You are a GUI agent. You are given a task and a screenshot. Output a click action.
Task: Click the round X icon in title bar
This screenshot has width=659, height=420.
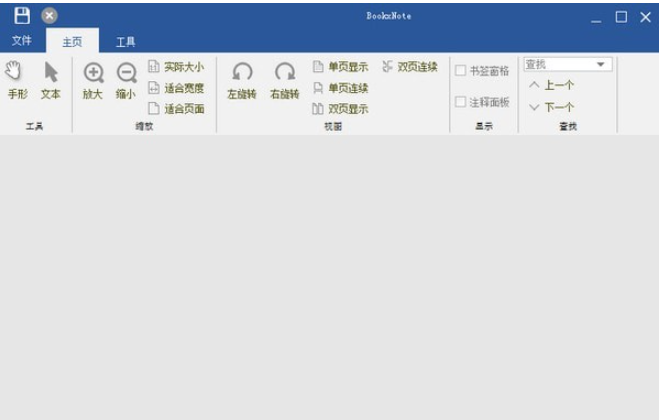coord(49,16)
